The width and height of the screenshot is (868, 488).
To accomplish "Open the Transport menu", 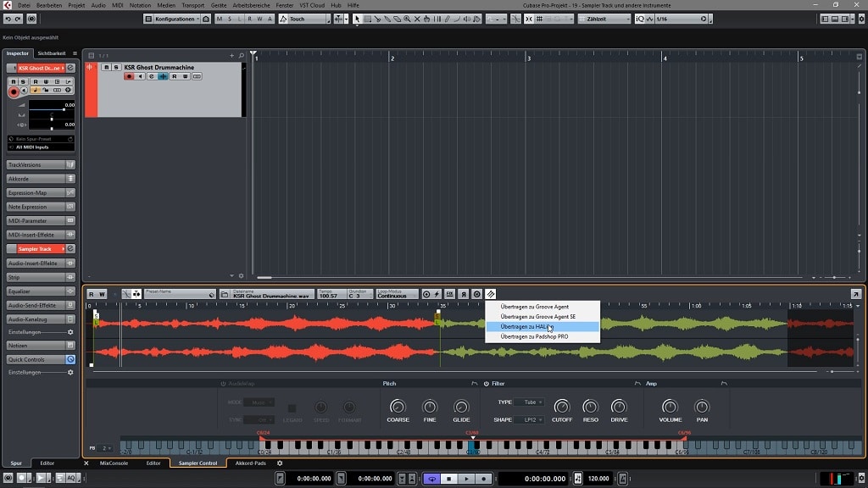I will coord(192,6).
